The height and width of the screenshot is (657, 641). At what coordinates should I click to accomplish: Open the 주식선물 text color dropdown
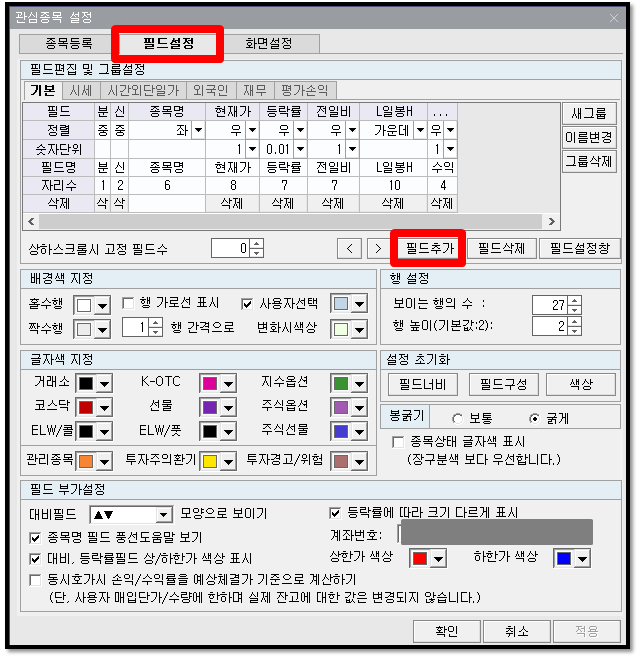point(359,432)
